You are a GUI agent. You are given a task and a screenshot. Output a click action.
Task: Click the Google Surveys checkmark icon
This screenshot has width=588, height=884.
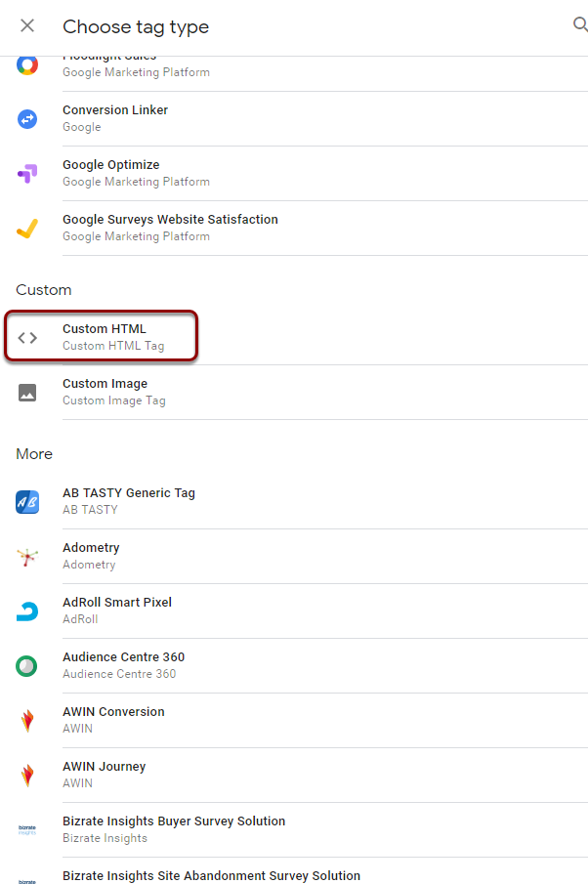coord(27,229)
